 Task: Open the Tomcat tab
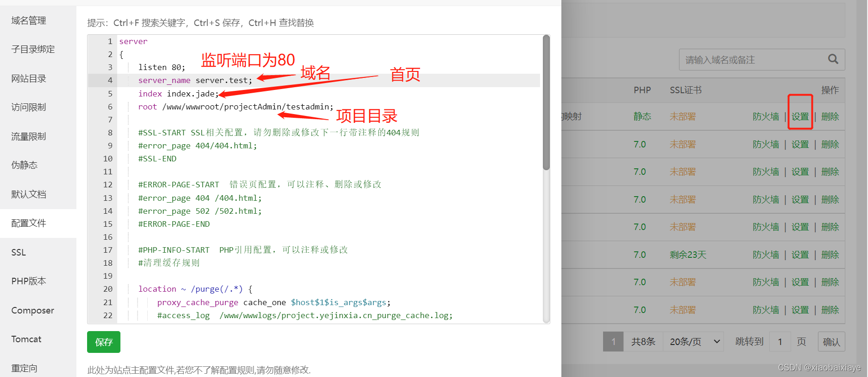point(26,339)
